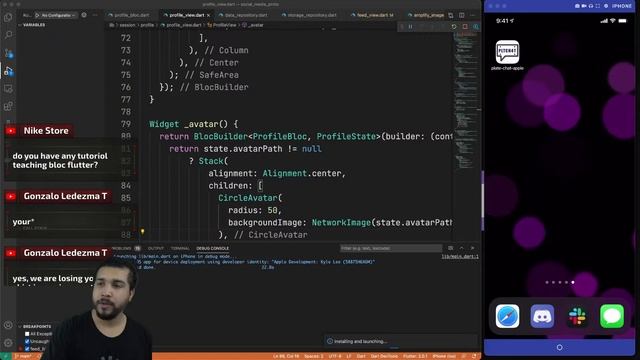Click the lib/main.dart:1 link in console

460,256
